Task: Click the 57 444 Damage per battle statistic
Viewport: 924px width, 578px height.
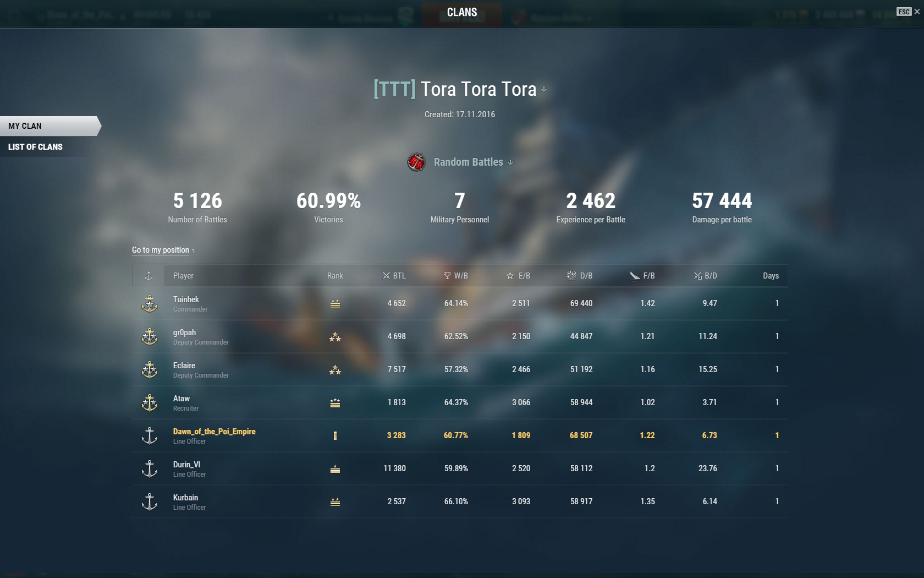Action: pyautogui.click(x=722, y=207)
